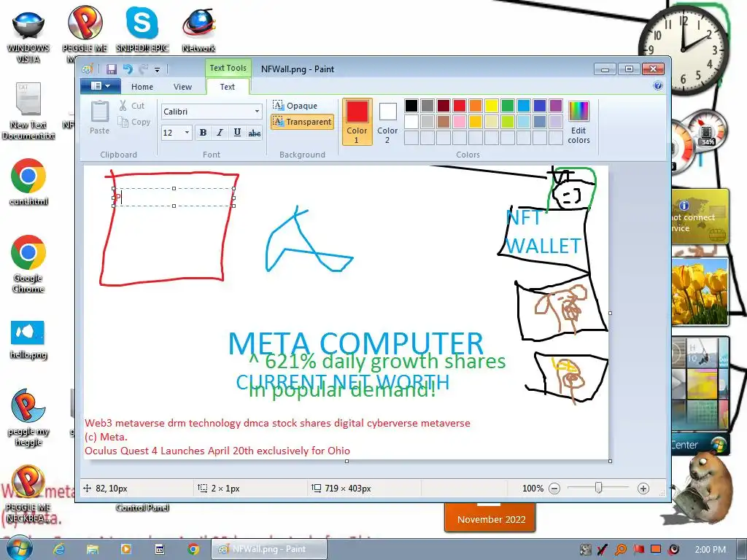The image size is (747, 560).
Task: Click the Paste clipboard button
Action: tap(99, 117)
